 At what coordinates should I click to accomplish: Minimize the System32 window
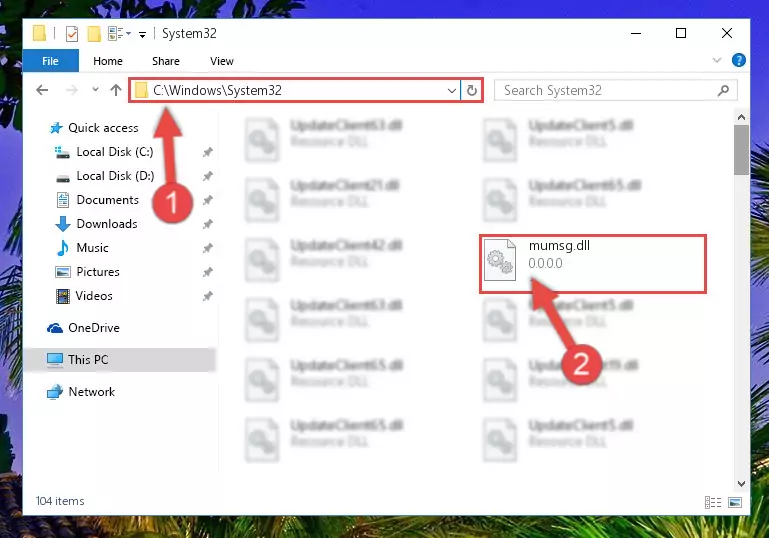click(636, 33)
